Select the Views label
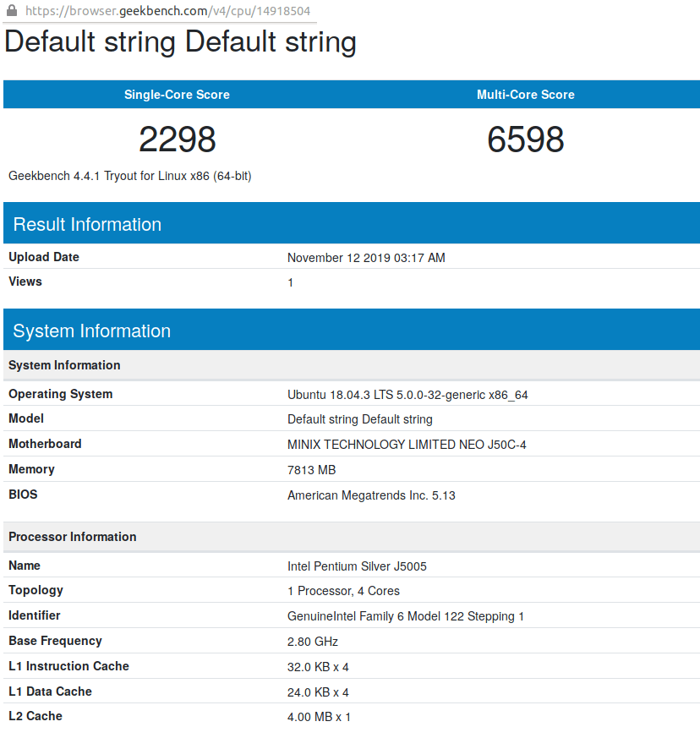Screen dimensions: 700x738 25,282
